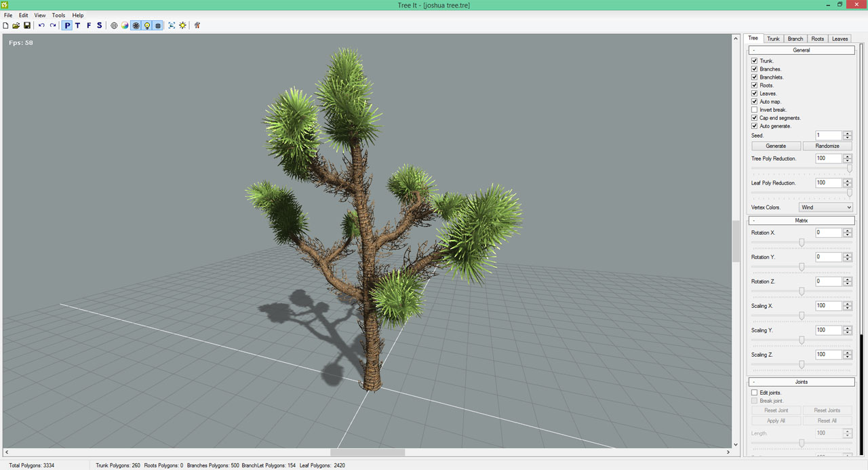Click the New file toolbar icon
Image resolution: width=868 pixels, height=470 pixels.
click(6, 26)
